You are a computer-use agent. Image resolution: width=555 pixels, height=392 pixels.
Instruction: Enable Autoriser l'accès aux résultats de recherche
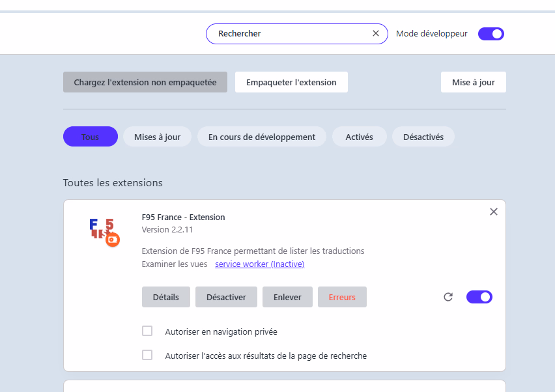tap(147, 356)
